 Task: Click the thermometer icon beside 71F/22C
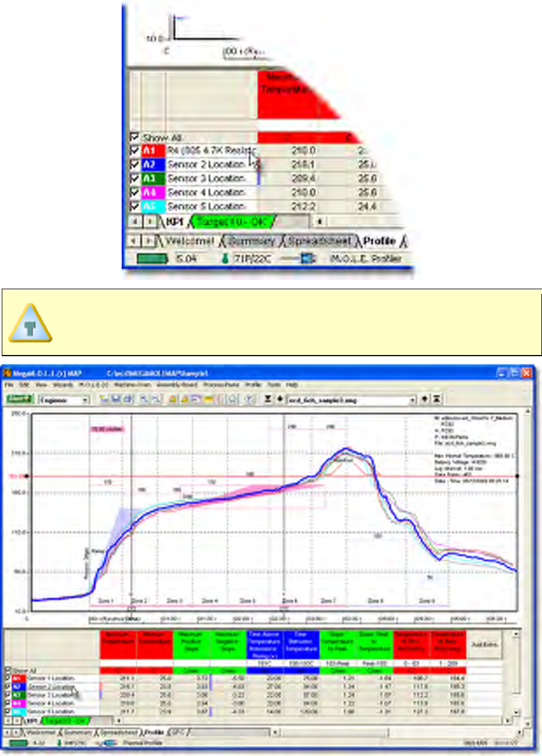tap(224, 258)
